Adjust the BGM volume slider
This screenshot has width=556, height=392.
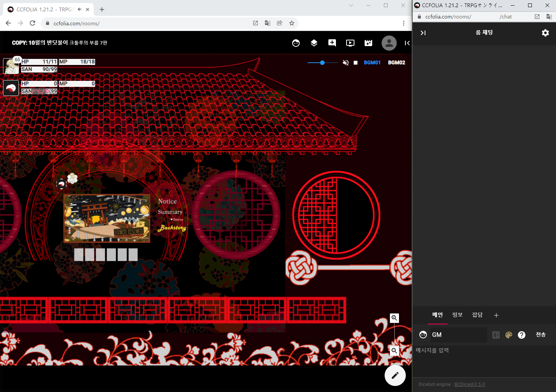point(322,63)
